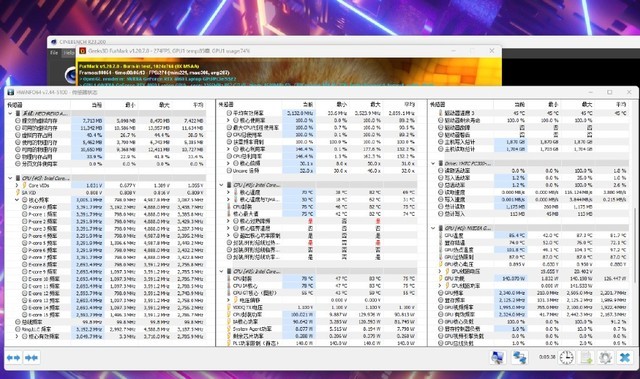The image size is (640, 379).
Task: Select the GPU核心负载 row
Action: pos(530,322)
